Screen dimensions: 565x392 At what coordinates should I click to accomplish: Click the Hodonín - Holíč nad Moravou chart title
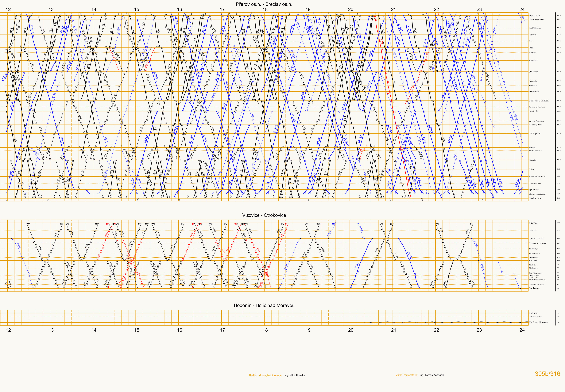(x=264, y=305)
